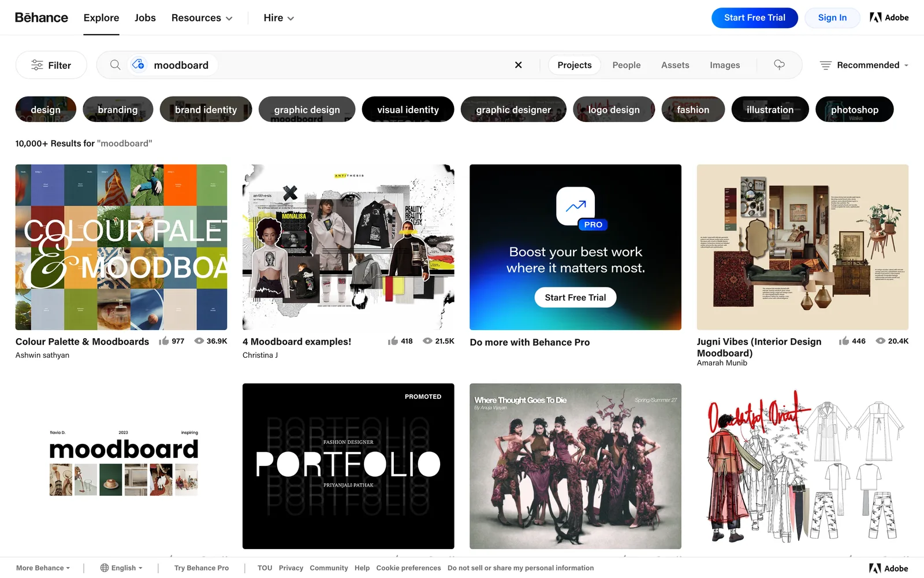Select the Projects tab
The image size is (924, 578).
pos(575,65)
